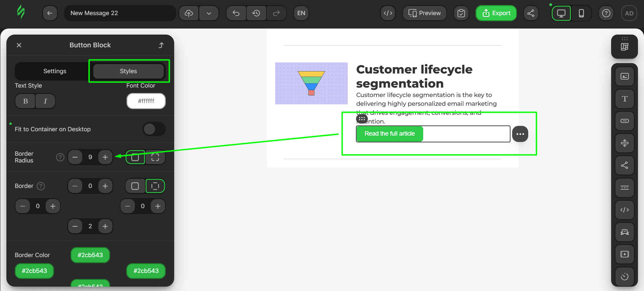Image resolution: width=644 pixels, height=291 pixels.
Task: Open the EN language selector
Action: pos(301,13)
